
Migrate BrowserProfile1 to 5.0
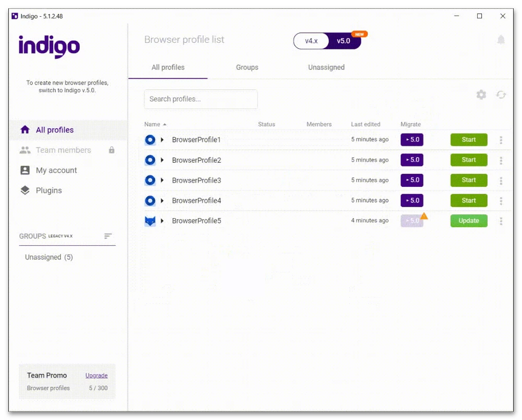(x=412, y=140)
